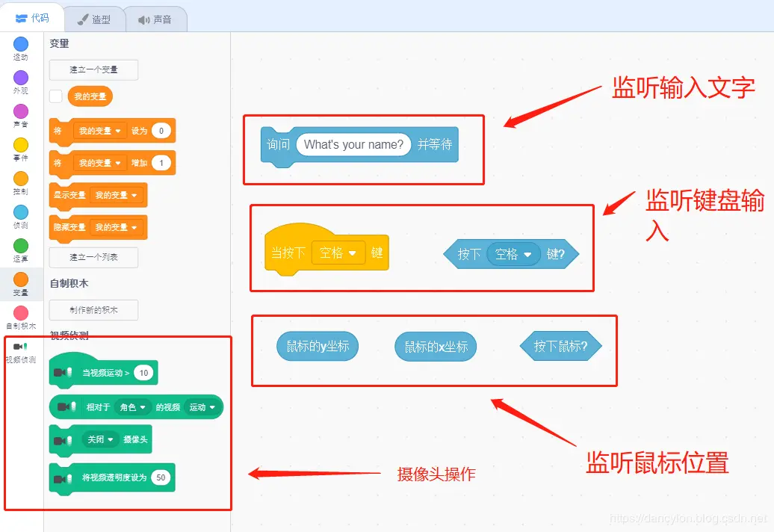Viewport: 774px width, 532px height.
Task: Click the 建立一个变量 (Make a Variable) button
Action: coord(93,69)
